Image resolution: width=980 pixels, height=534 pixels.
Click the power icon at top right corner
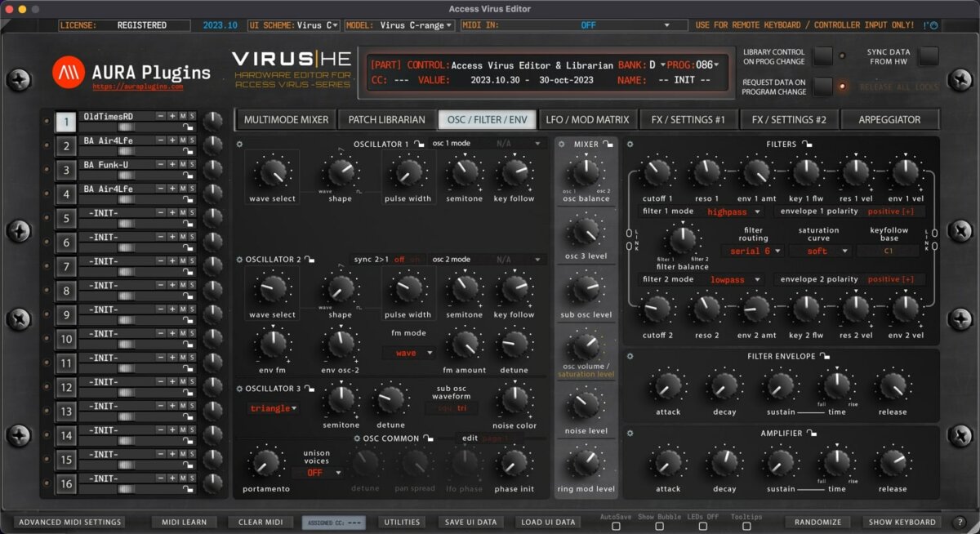(933, 25)
